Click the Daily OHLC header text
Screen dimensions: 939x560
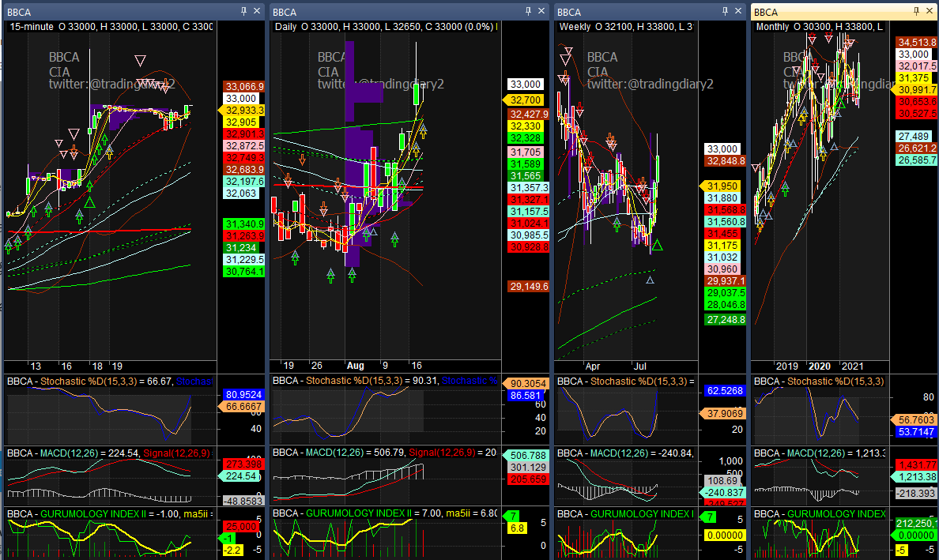(x=387, y=27)
